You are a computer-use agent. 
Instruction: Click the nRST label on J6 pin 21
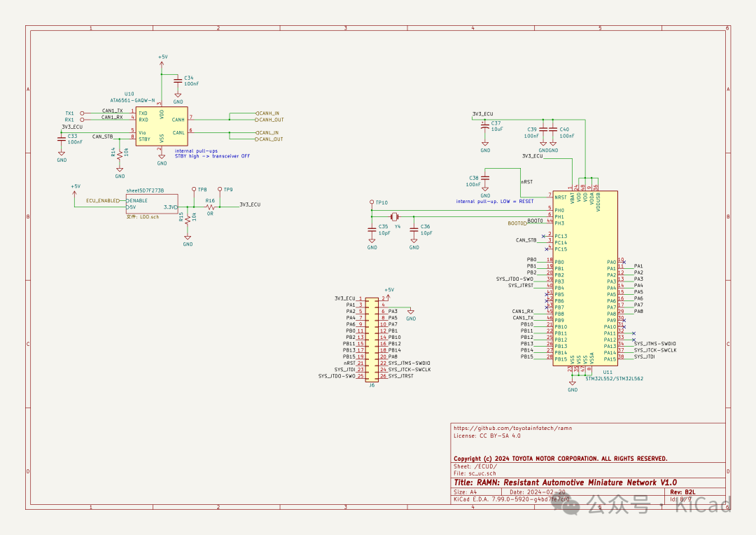[349, 363]
